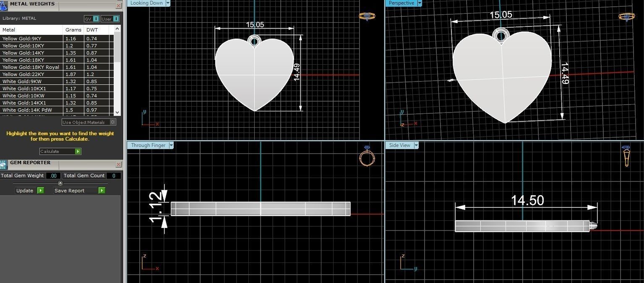Sort by the DWT column header
Image resolution: width=644 pixels, height=283 pixels.
(x=96, y=30)
